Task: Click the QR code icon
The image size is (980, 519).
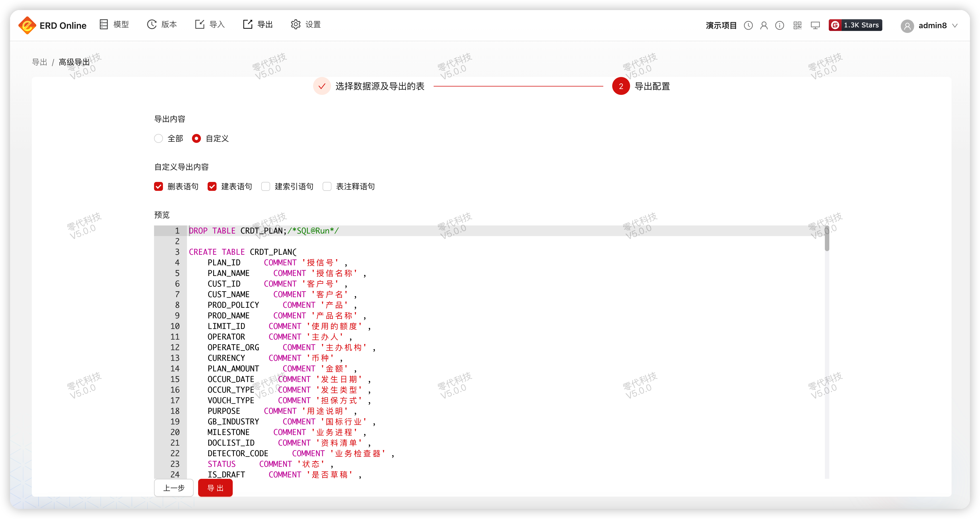Action: coord(798,25)
